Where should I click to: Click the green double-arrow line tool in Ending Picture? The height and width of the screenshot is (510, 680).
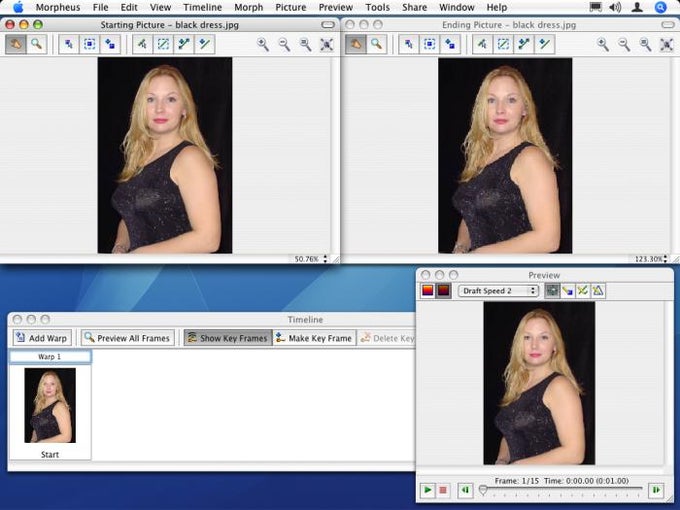[x=524, y=44]
